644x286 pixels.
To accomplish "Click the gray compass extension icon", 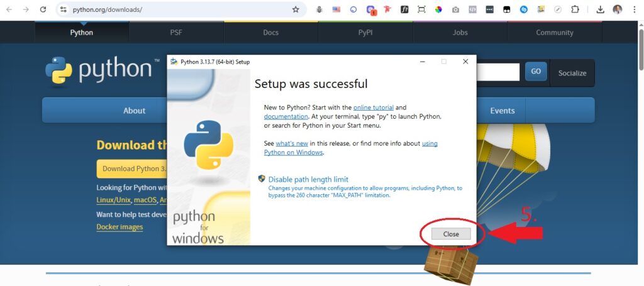I will point(558,9).
